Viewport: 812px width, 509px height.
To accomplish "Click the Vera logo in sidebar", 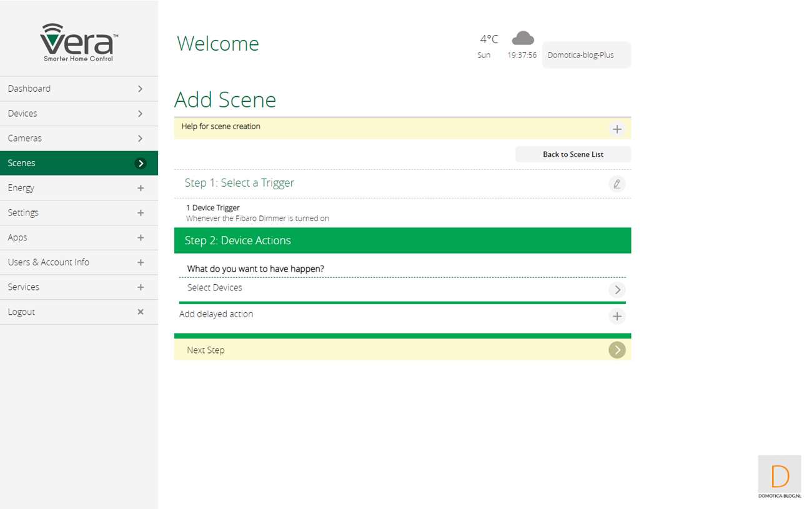I will tap(79, 42).
